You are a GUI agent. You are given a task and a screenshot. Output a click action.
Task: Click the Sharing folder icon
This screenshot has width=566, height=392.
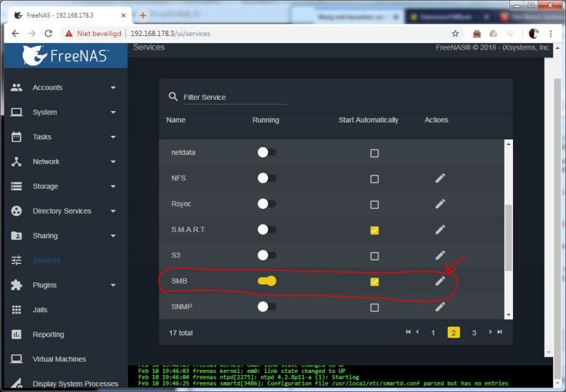(16, 236)
